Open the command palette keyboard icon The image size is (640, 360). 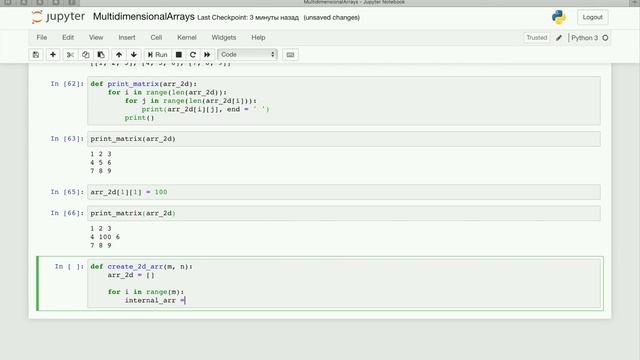click(x=290, y=55)
